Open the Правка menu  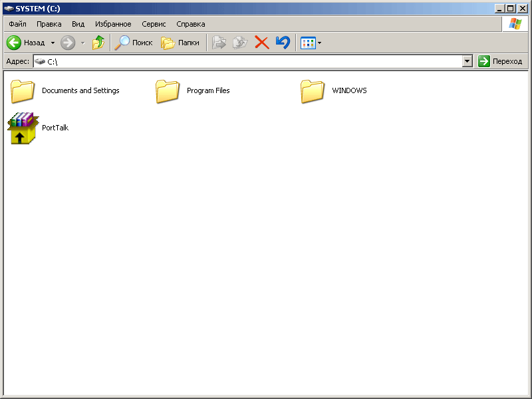pyautogui.click(x=49, y=24)
